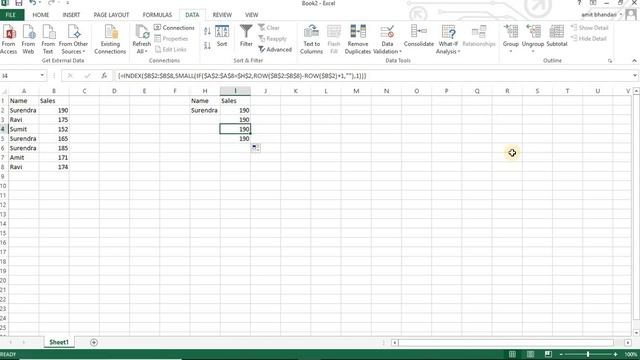Switch to PAGE LAYOUT tab

coord(111,15)
